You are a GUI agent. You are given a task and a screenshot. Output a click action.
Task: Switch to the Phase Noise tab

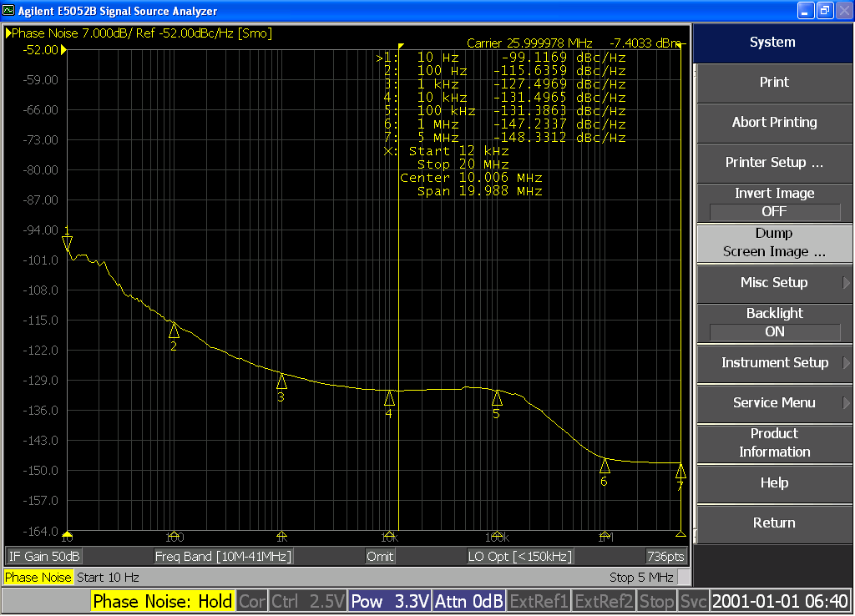[38, 577]
